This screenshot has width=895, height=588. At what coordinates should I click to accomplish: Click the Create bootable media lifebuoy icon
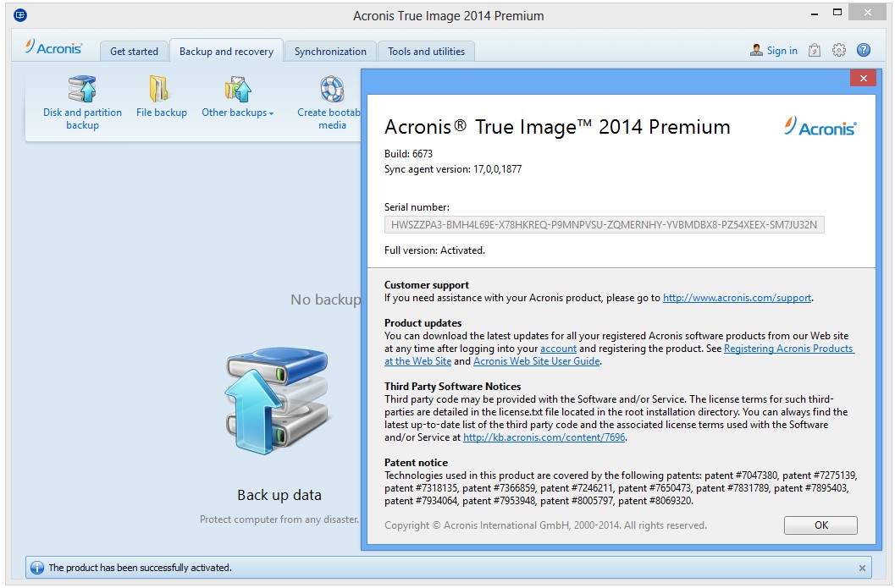332,89
